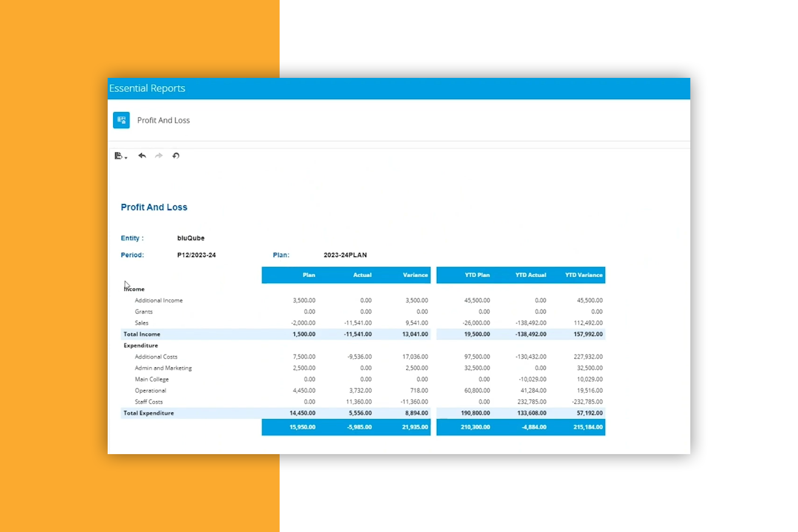Viewport: 798px width, 532px height.
Task: Click the YTD Actual column header
Action: (530, 275)
